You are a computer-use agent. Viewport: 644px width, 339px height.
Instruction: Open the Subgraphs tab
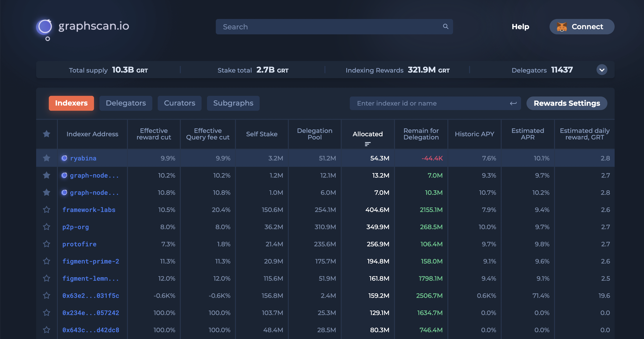click(233, 103)
